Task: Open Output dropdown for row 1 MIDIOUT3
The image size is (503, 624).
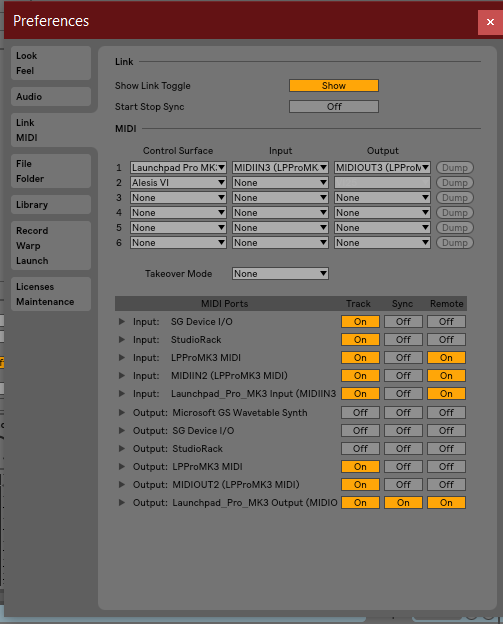Action: point(382,168)
